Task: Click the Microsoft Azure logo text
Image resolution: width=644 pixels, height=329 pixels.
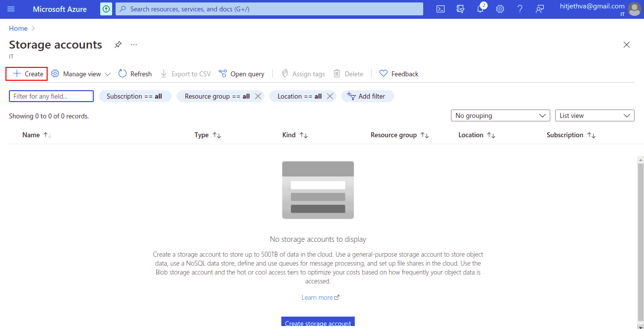Action: [x=60, y=9]
